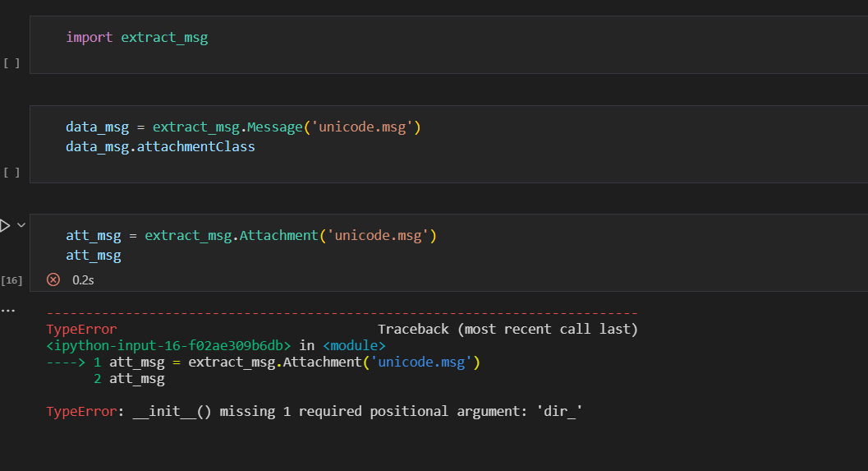This screenshot has width=868, height=471.
Task: Click empty execution count of import cell
Action: (11, 63)
